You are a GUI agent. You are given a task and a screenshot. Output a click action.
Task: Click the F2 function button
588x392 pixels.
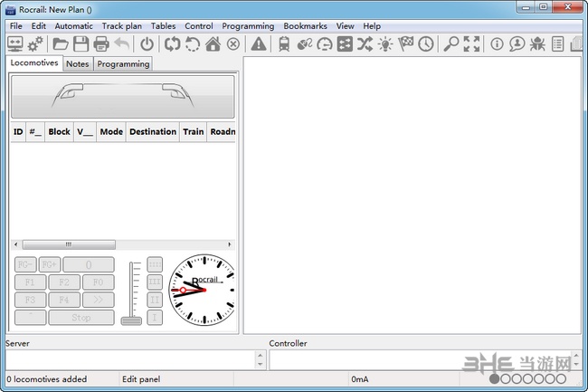click(64, 282)
